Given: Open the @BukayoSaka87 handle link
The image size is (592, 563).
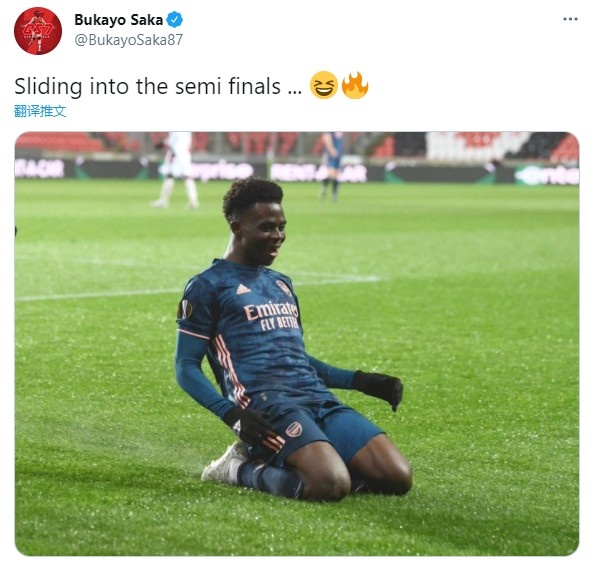Looking at the screenshot, I should pyautogui.click(x=129, y=40).
